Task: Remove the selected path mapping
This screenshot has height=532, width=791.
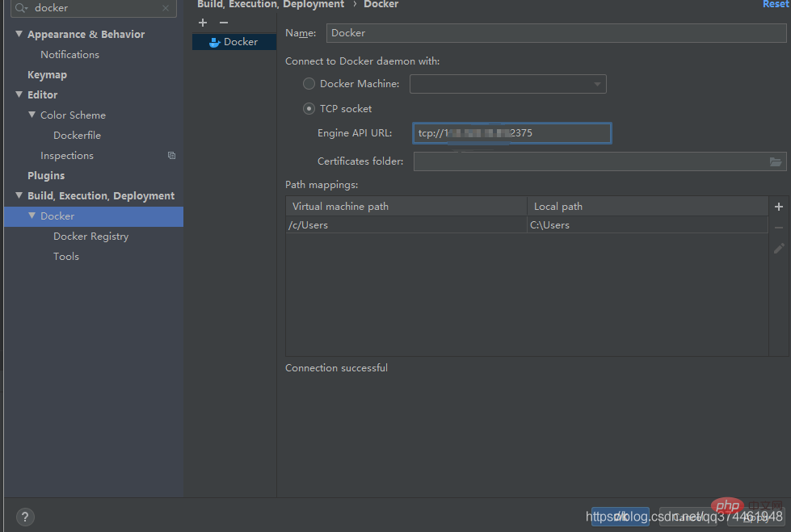Action: pyautogui.click(x=779, y=228)
